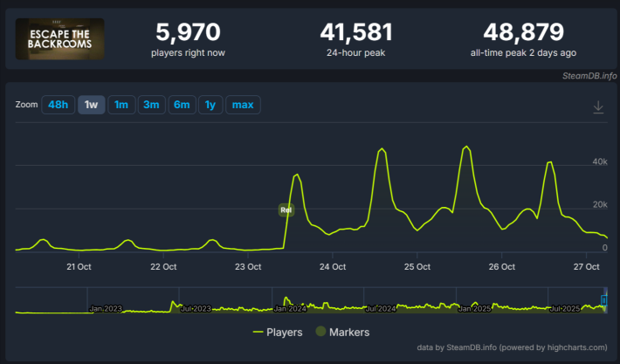Choose the 3m zoom option
Image resolution: width=620 pixels, height=364 pixels.
pyautogui.click(x=151, y=105)
